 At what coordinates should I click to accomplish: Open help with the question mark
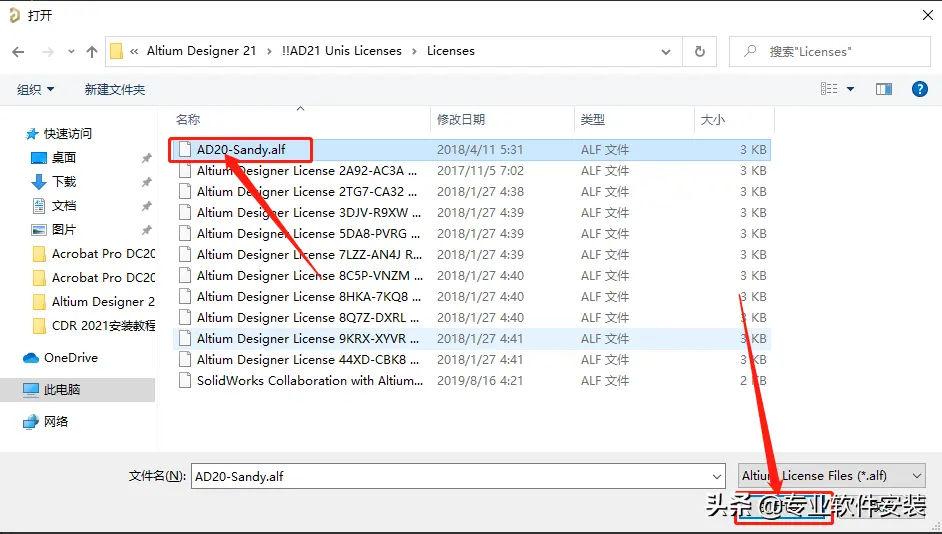[x=920, y=89]
